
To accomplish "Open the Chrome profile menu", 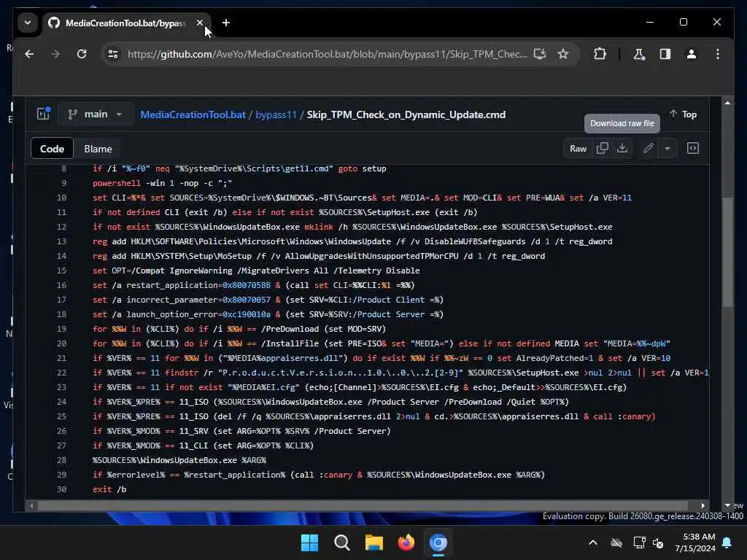I will (692, 54).
